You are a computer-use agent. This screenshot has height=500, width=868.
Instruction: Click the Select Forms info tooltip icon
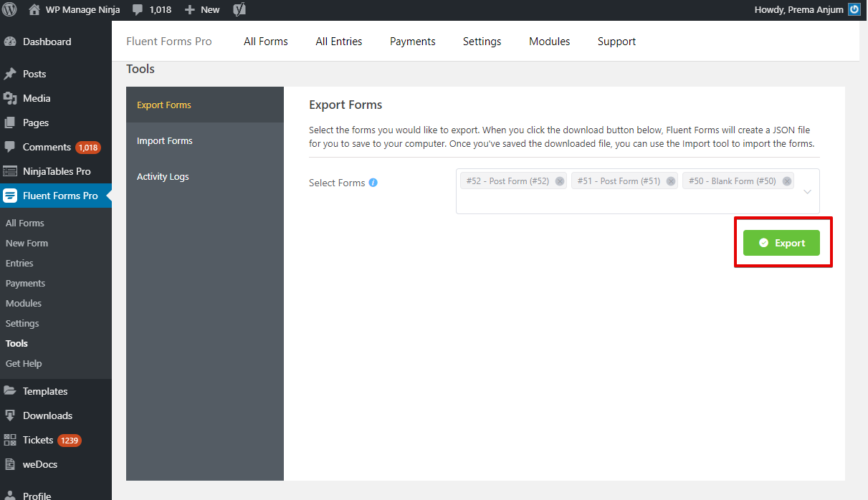click(x=373, y=183)
